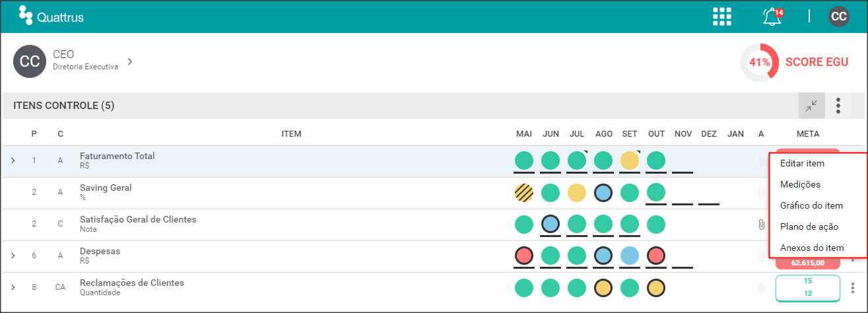This screenshot has width=868, height=313.
Task: Expand the Faturamento Total row
Action: [13, 161]
